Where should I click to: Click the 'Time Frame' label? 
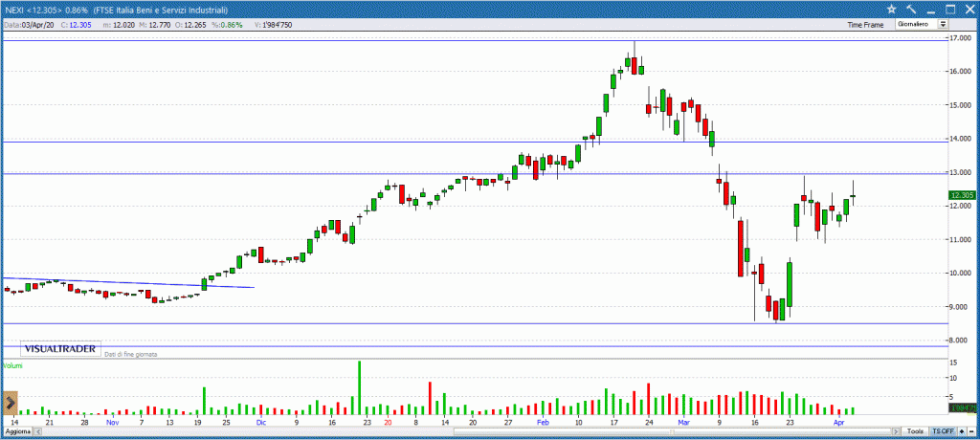pos(865,25)
